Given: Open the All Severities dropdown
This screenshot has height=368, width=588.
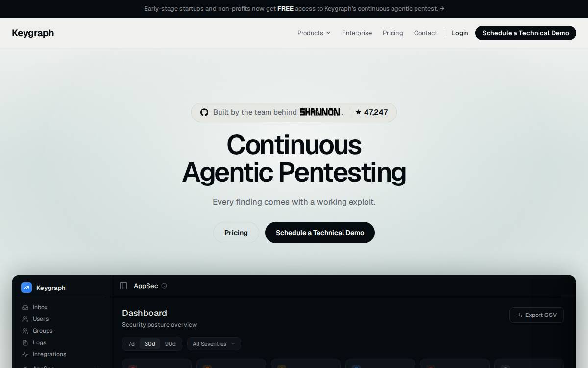Looking at the screenshot, I should tap(214, 344).
